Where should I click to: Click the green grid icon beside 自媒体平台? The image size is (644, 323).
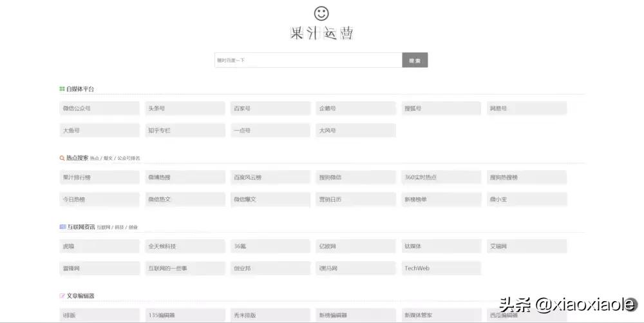pos(62,89)
